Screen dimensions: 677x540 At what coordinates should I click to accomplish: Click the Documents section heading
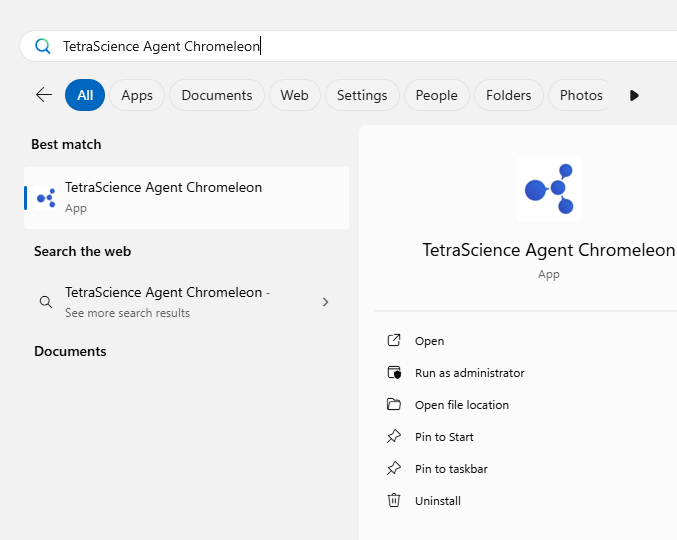[x=70, y=351]
